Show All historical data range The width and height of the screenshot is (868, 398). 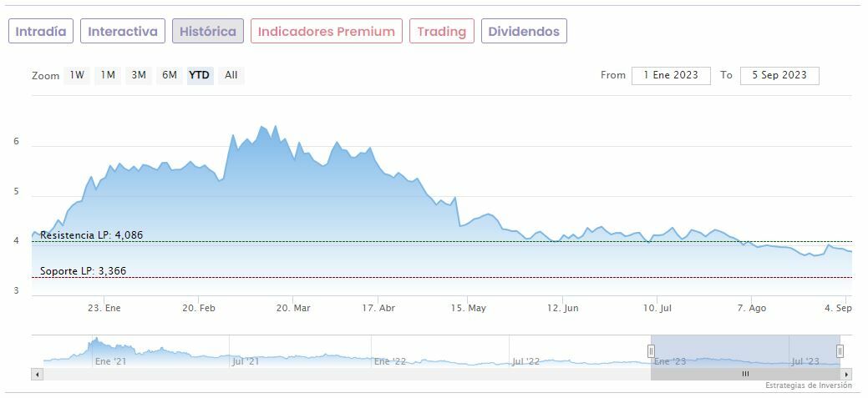[x=231, y=75]
